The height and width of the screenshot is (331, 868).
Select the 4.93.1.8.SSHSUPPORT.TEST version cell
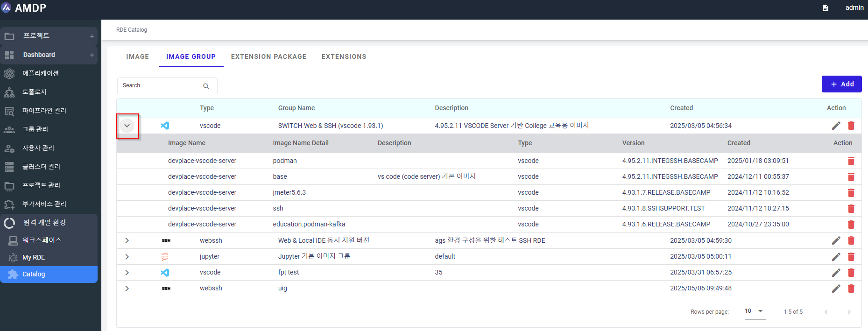coord(663,208)
